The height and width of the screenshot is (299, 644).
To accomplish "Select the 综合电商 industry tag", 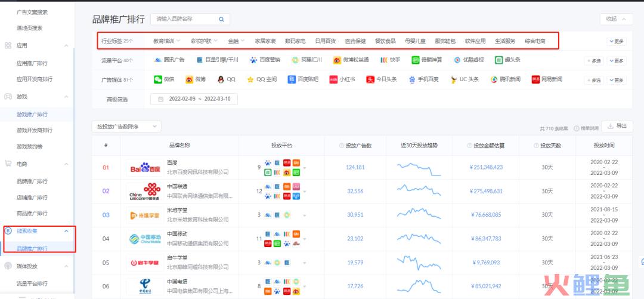I will coord(535,41).
